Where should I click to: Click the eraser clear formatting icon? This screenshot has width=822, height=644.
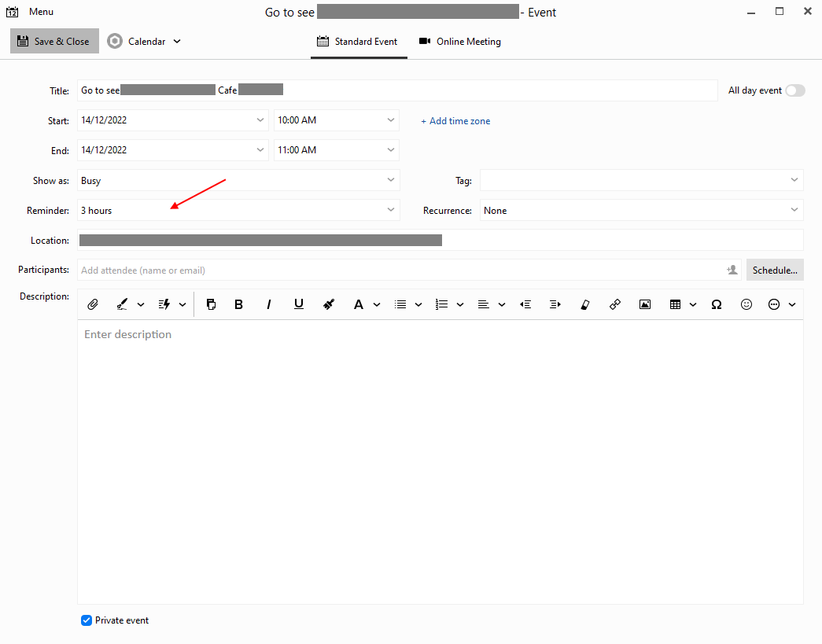pos(584,304)
